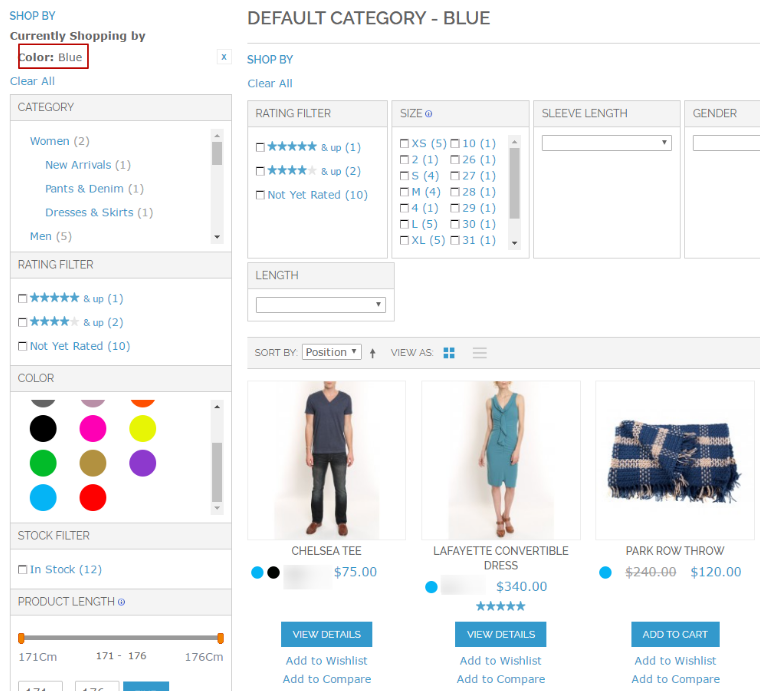The height and width of the screenshot is (691, 760).
Task: Select black swatch under Chelsea Tee
Action: click(273, 573)
